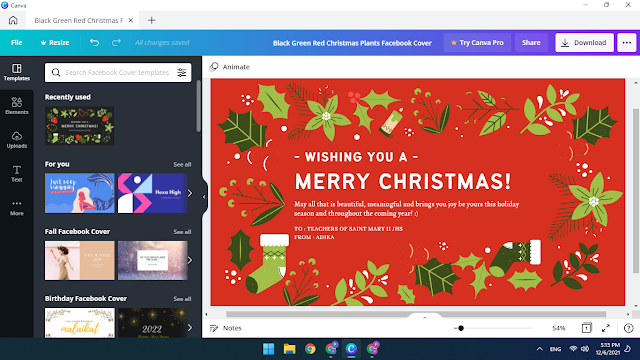Select the green Christmas stocking graphic
Image resolution: width=640 pixels, height=360 pixels.
pyautogui.click(x=267, y=263)
